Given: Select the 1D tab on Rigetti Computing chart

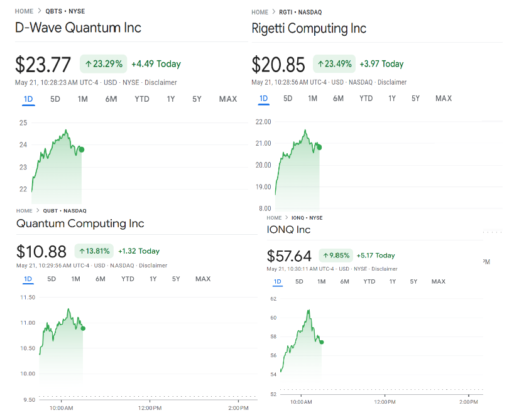Looking at the screenshot, I should [x=264, y=99].
